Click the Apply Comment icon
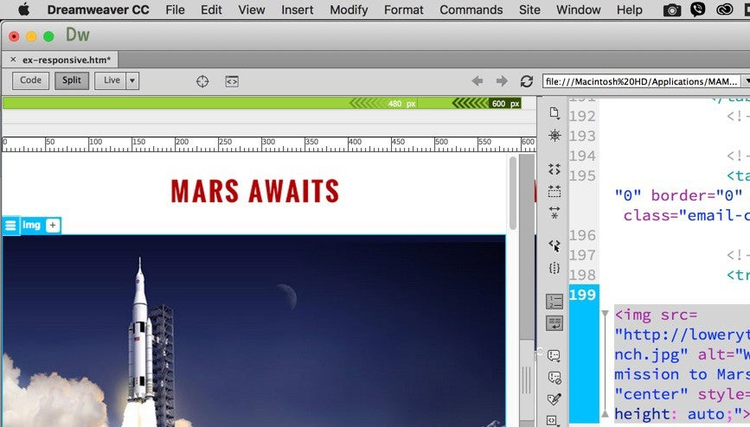This screenshot has width=750, height=427. coord(555,355)
